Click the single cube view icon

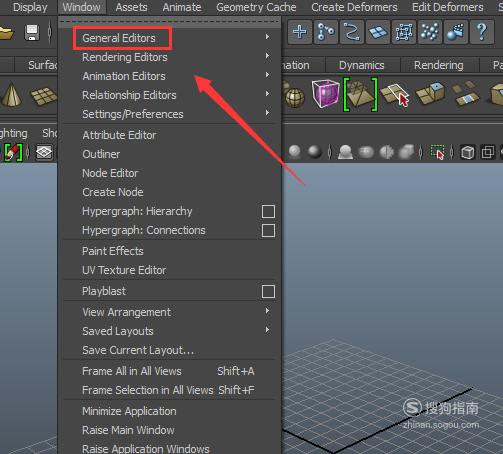[x=468, y=153]
